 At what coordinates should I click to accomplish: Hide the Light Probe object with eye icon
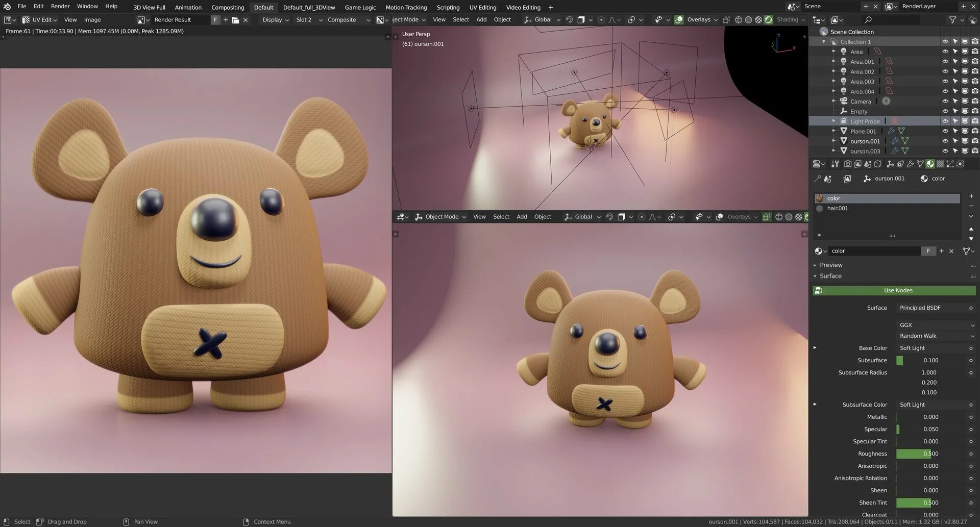945,121
